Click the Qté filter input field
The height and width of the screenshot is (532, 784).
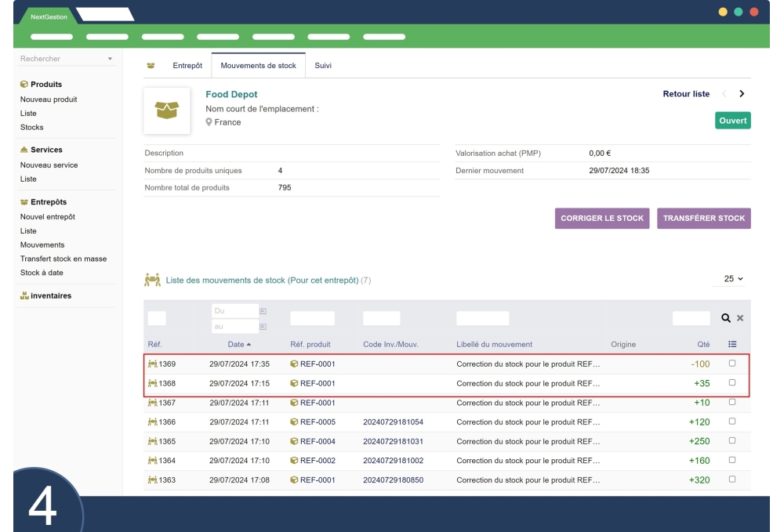point(691,318)
